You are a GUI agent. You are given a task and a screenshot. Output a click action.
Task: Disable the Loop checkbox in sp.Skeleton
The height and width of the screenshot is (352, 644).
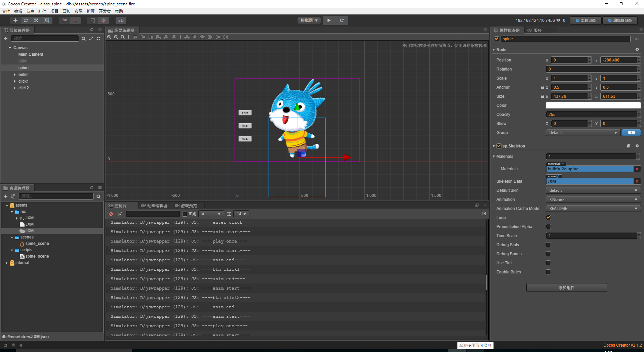548,217
